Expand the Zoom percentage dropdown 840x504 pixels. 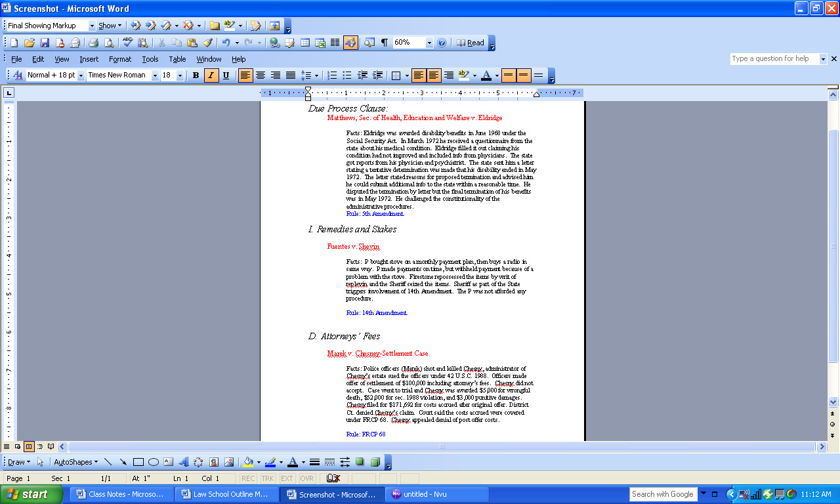pyautogui.click(x=429, y=43)
